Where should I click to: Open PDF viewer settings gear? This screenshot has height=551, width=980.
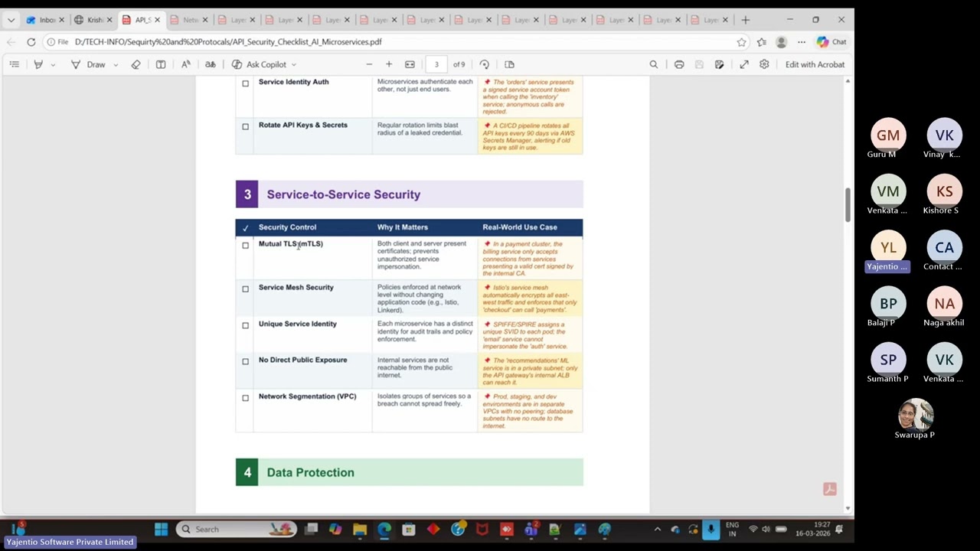click(764, 64)
